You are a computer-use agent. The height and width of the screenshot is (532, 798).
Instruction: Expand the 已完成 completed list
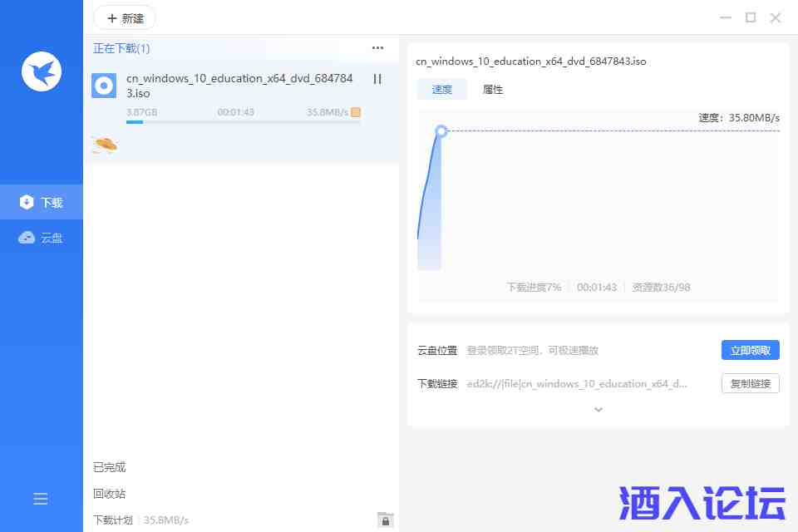(110, 467)
